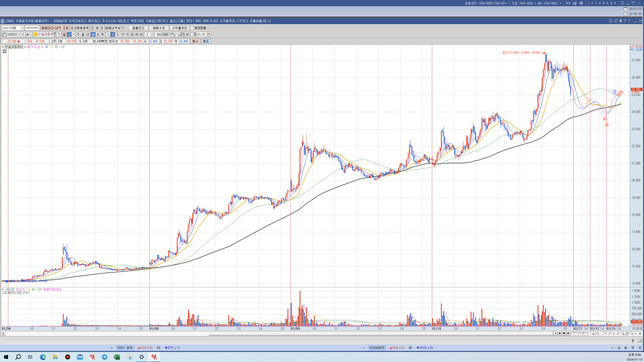Expand the minute interval dropdown next to 60
Screen dimensions: 644x362
tap(152, 34)
